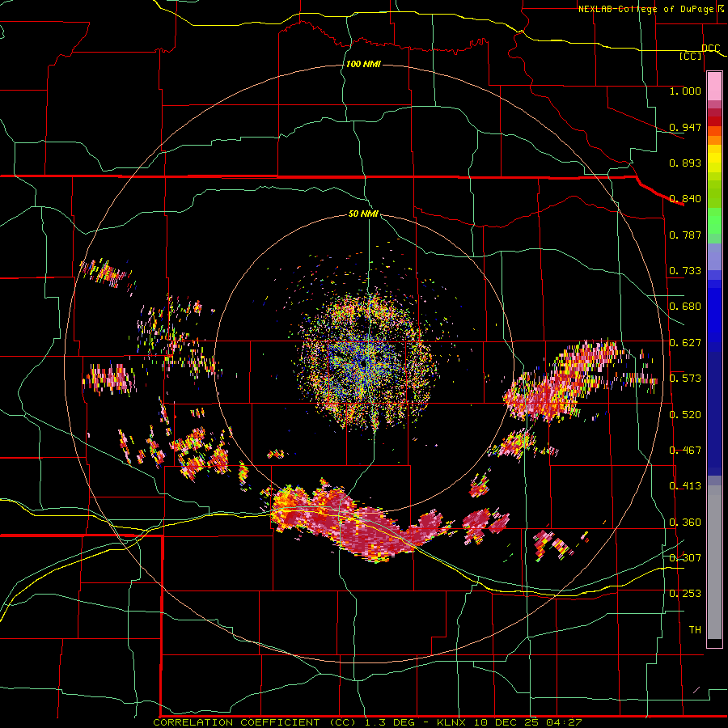Image resolution: width=728 pixels, height=728 pixels.
Task: Click the TH threshold label
Action: (695, 630)
